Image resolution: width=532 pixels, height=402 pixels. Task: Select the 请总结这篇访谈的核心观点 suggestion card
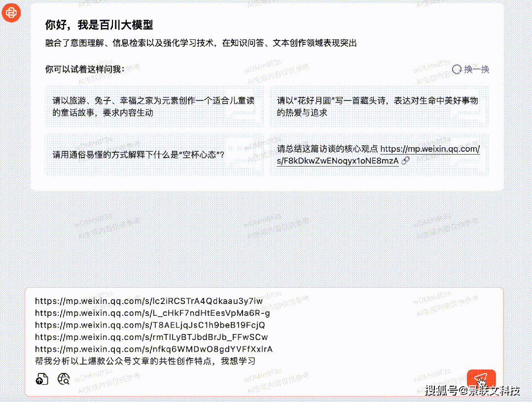click(328, 149)
